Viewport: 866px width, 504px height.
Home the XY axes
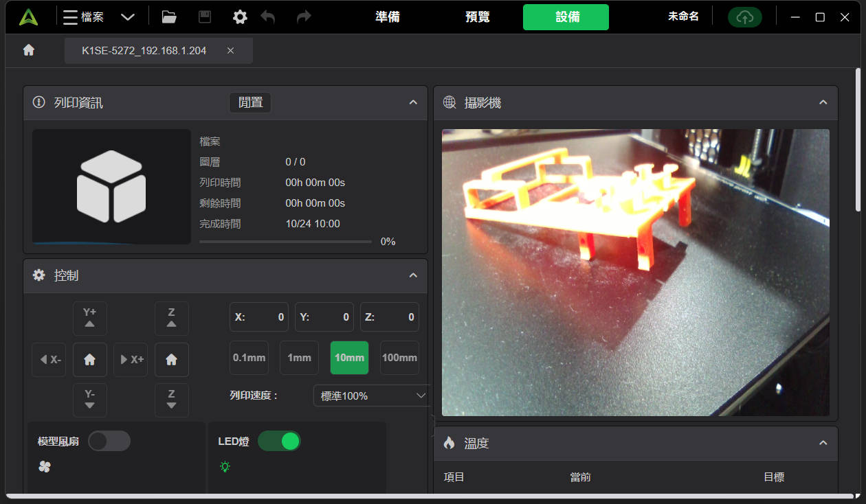90,360
